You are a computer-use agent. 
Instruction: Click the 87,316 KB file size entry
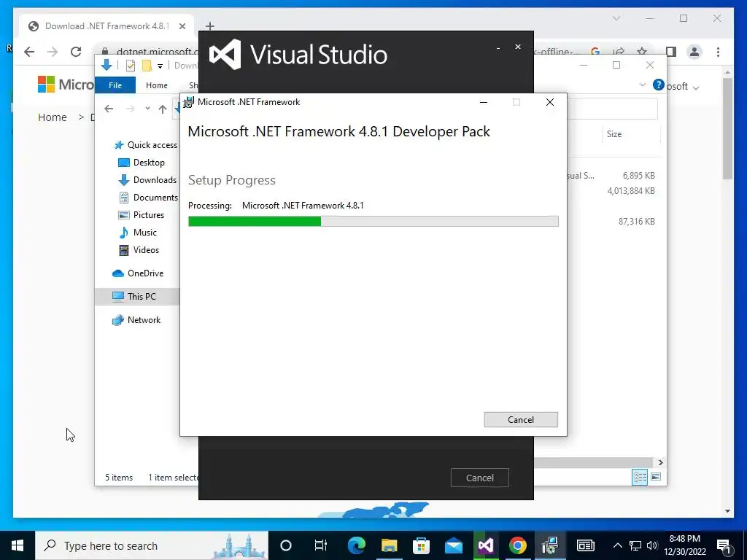(x=636, y=222)
